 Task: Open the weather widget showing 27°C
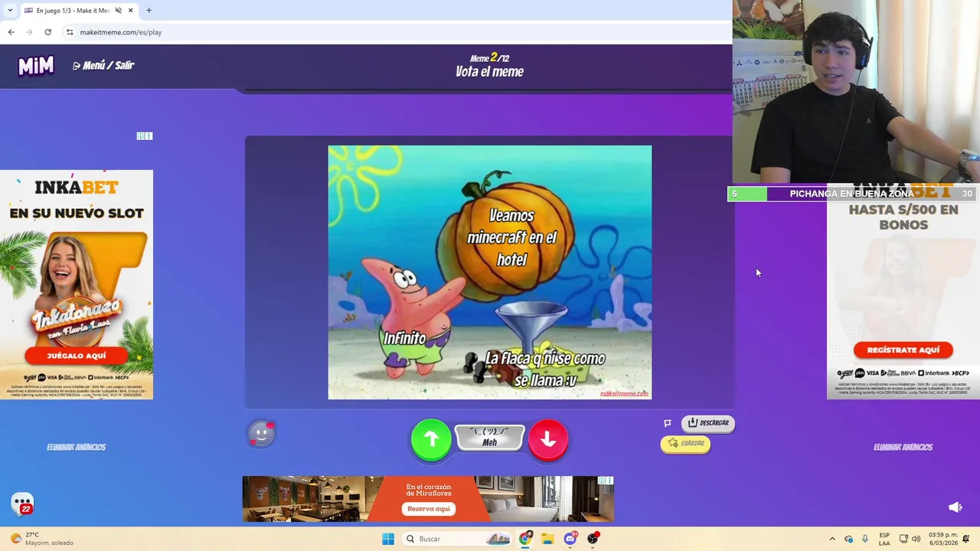[x=42, y=539]
